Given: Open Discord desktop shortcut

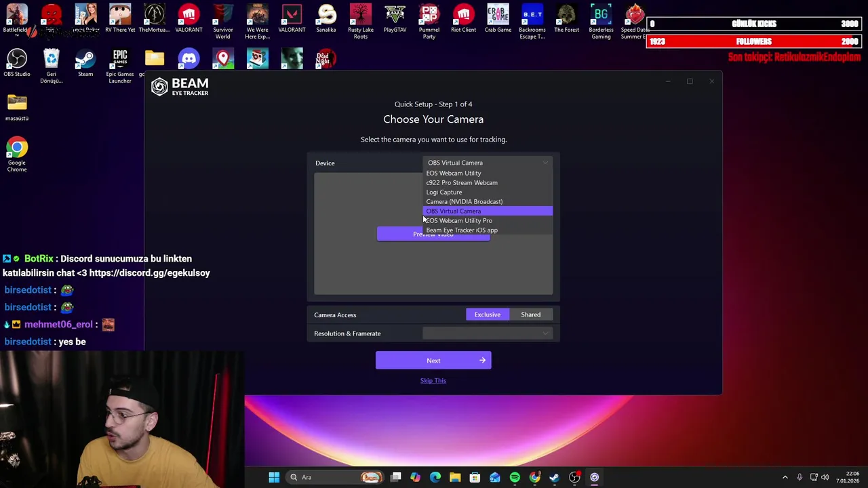Looking at the screenshot, I should coord(189,59).
